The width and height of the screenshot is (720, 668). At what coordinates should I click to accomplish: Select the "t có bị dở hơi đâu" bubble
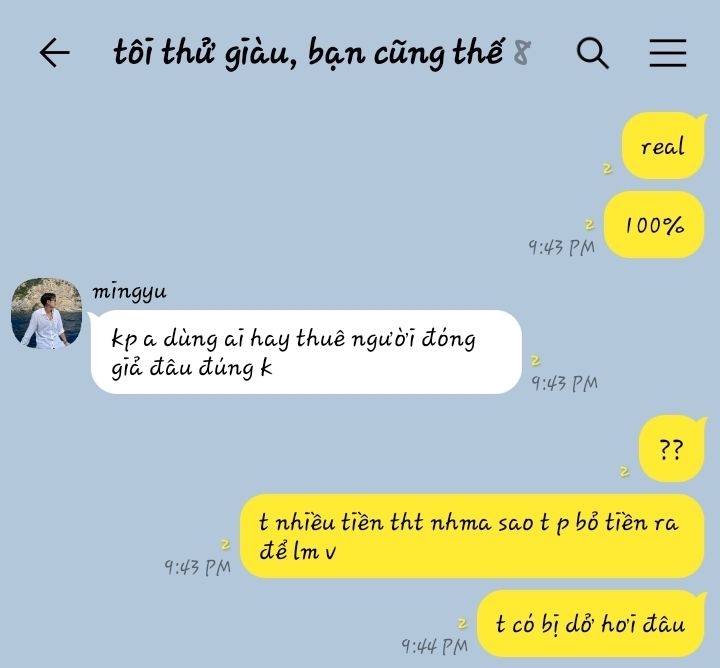(x=591, y=623)
